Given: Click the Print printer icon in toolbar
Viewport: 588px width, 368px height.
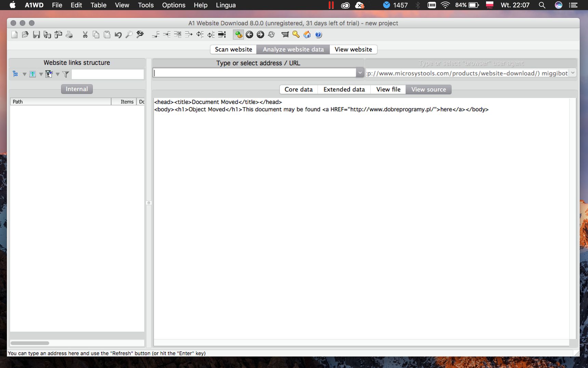Looking at the screenshot, I should pyautogui.click(x=69, y=35).
